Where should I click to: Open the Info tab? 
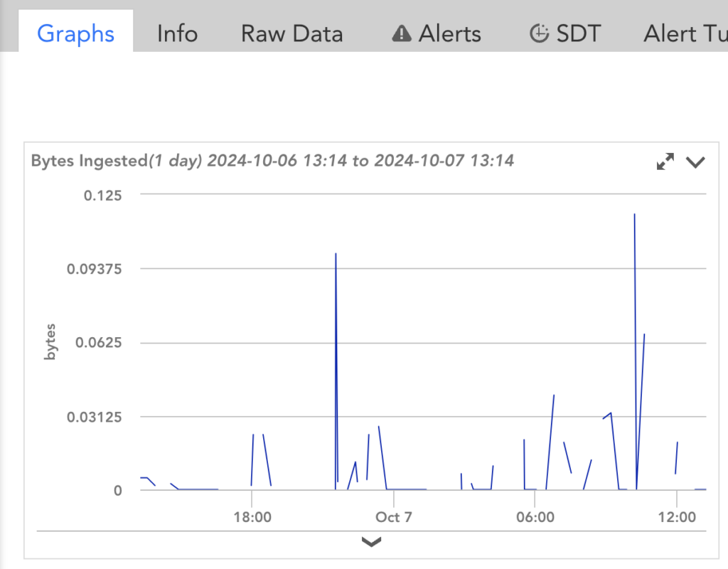click(x=177, y=34)
